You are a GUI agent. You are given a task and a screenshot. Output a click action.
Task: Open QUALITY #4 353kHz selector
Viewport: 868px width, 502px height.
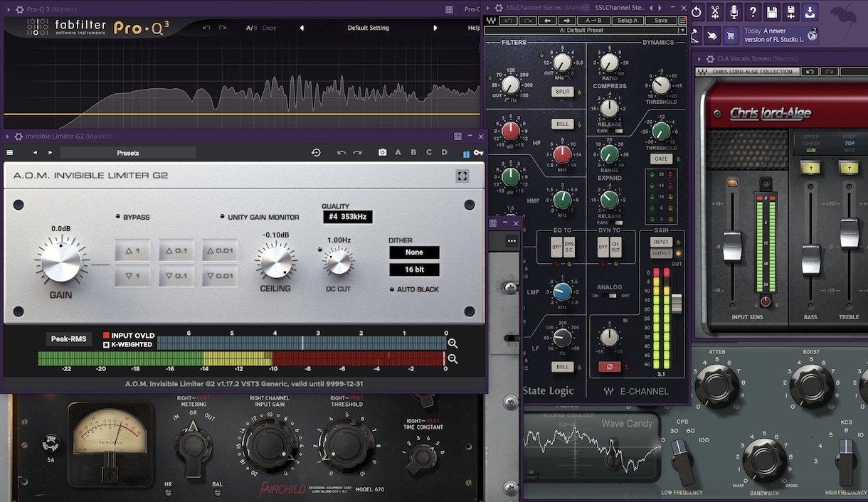tap(347, 217)
